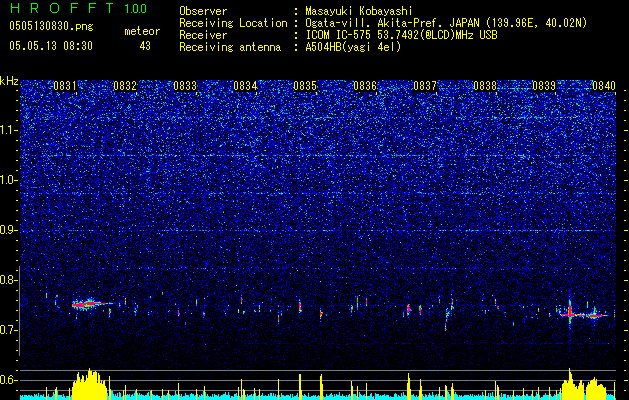This screenshot has height=400, width=629.
Task: Click the meteor count value 43
Action: point(145,46)
